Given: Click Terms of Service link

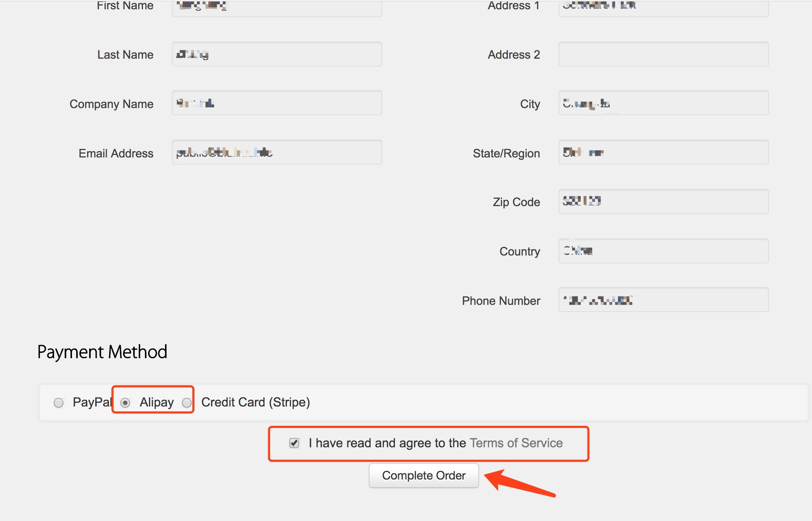Looking at the screenshot, I should pyautogui.click(x=516, y=443).
